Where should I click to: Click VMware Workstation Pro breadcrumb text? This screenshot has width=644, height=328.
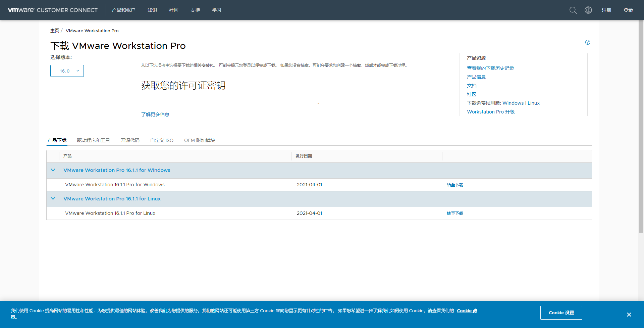click(x=92, y=31)
